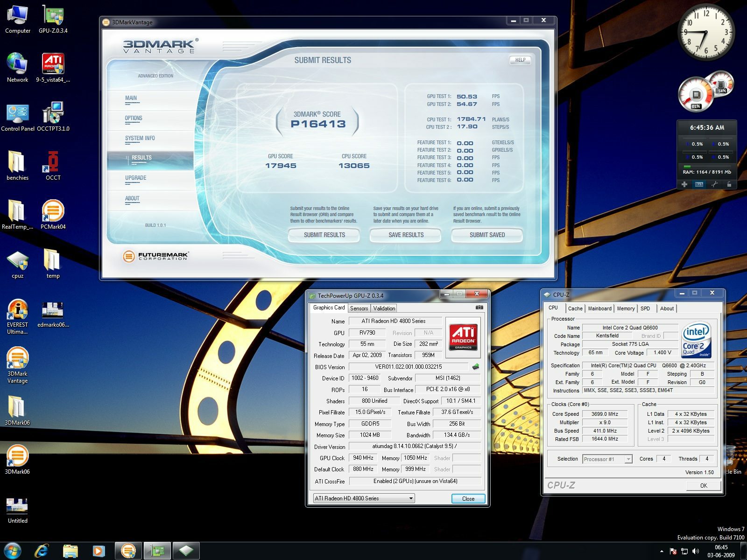Viewport: 747px width, 560px height.
Task: Click Close button in GPU-Z
Action: click(468, 498)
